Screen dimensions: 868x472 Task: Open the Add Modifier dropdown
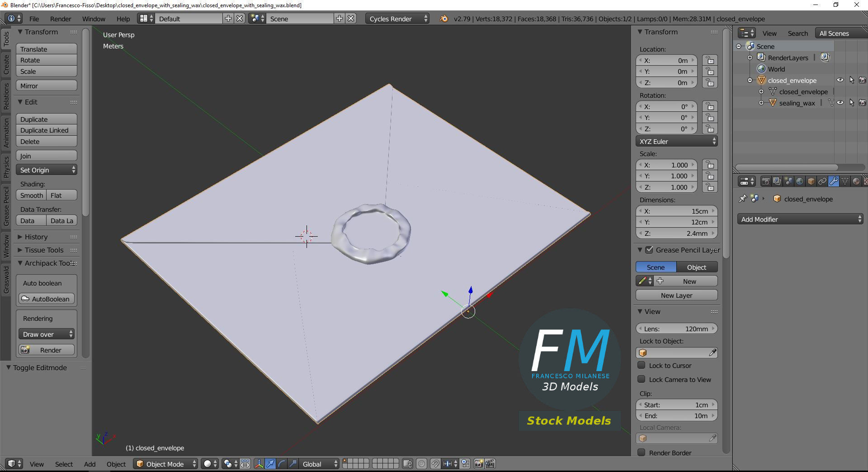click(800, 219)
